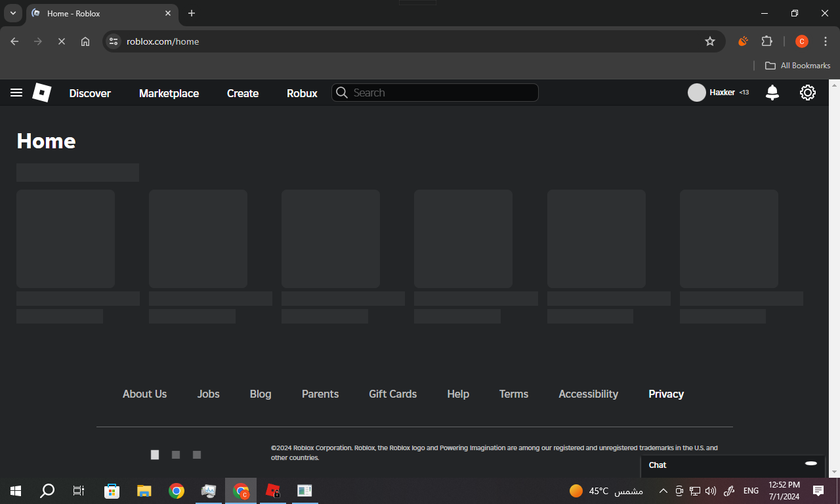This screenshot has height=504, width=840.
Task: Open the About Us footer link
Action: point(144,394)
